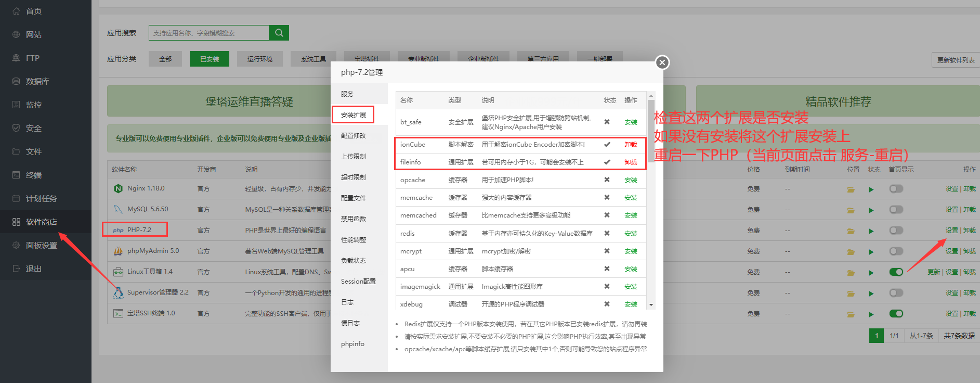Screen dimensions: 980x383
Task: Click 更新 for the Linux工具箱 row
Action: [x=934, y=272]
